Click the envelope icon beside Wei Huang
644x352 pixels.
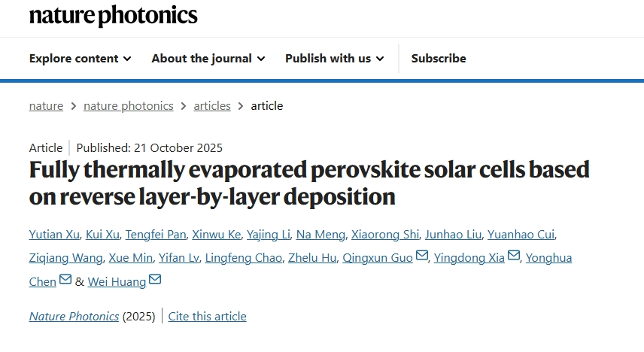point(155,280)
